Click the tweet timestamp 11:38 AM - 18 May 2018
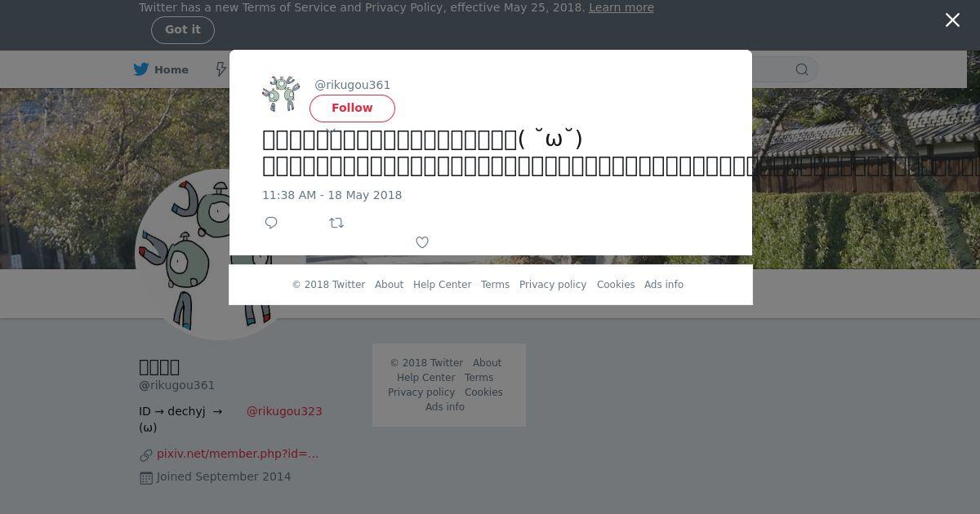 [332, 195]
